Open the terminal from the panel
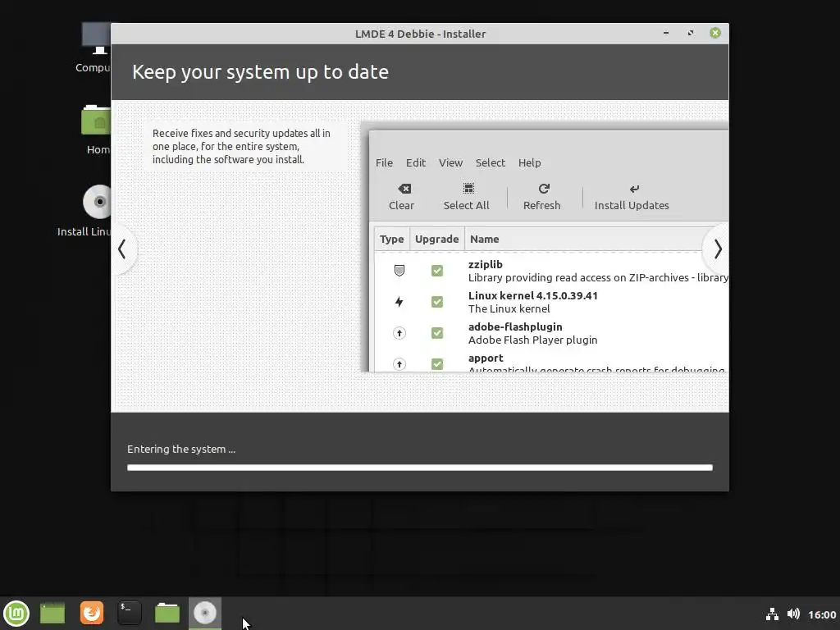This screenshot has height=630, width=840. (x=129, y=613)
